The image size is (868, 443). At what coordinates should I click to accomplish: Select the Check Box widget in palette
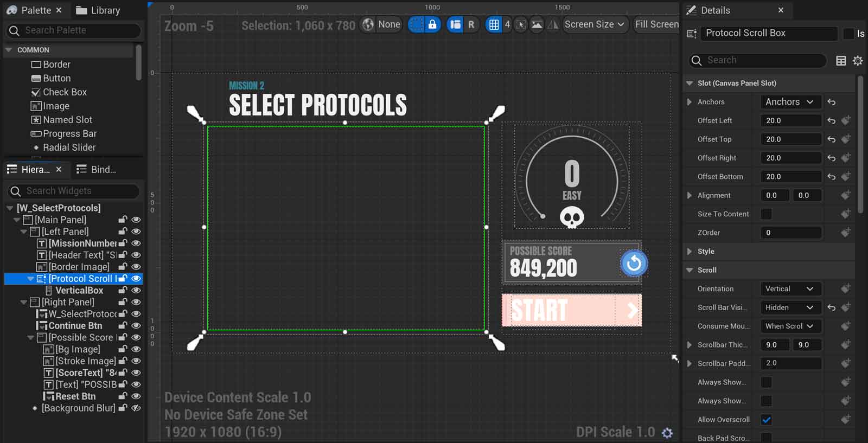tap(59, 92)
